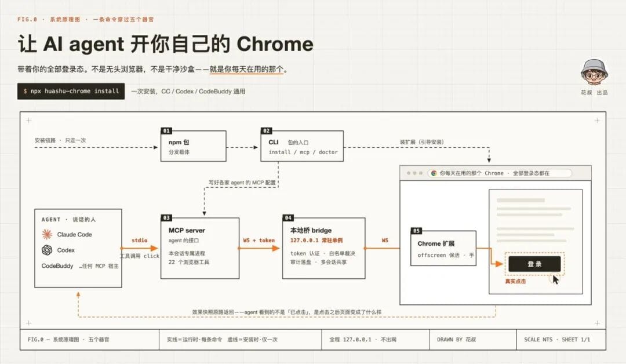Click 'AGENT · 说话的人' header
Viewport: 626px width, 364px height.
point(68,220)
